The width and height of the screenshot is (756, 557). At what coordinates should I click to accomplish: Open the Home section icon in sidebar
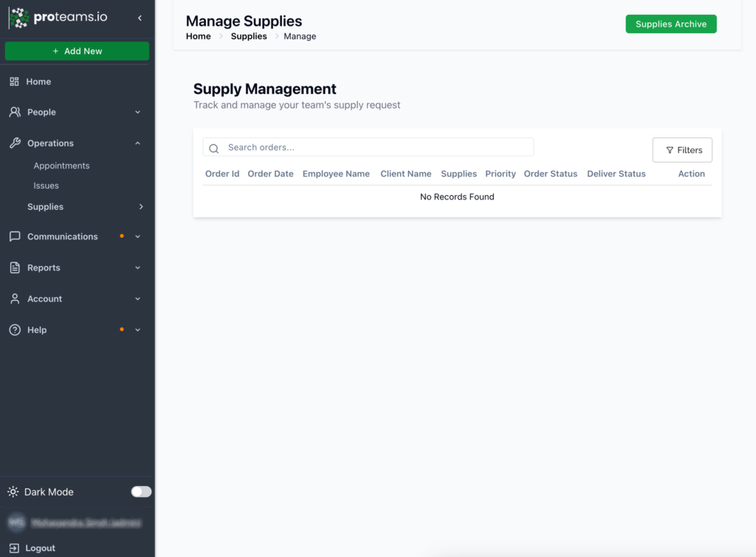pyautogui.click(x=15, y=81)
